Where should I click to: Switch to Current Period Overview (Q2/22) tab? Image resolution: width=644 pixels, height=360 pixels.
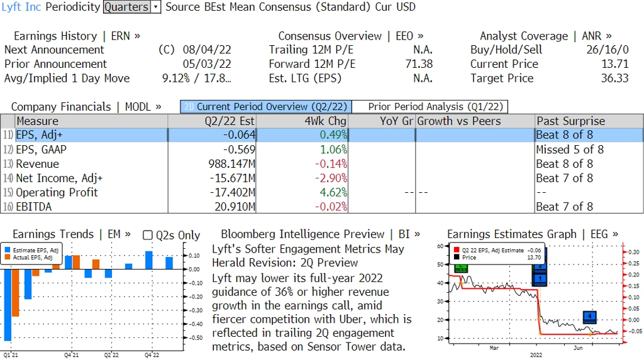click(x=266, y=107)
